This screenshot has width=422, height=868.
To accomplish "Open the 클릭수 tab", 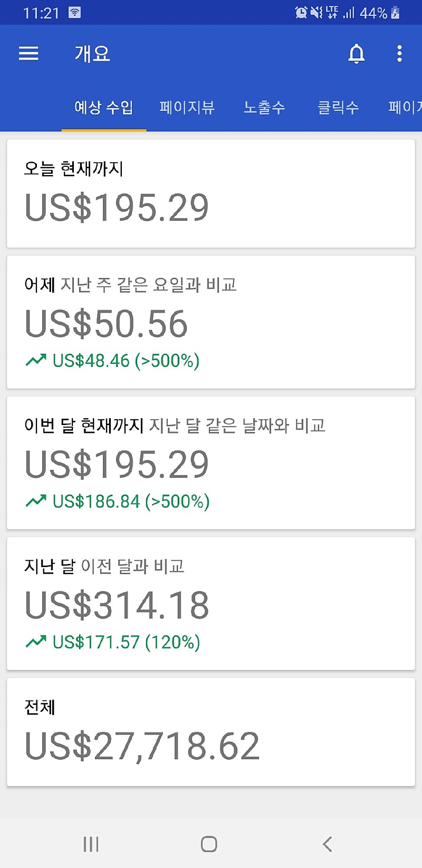I will (x=338, y=108).
